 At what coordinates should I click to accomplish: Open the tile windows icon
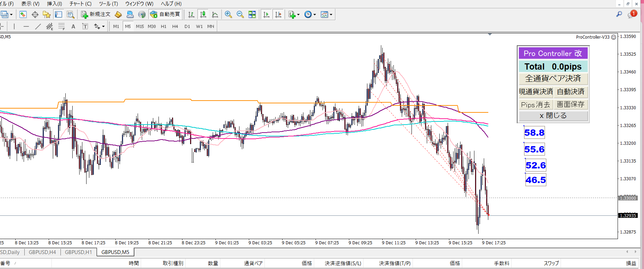[252, 14]
